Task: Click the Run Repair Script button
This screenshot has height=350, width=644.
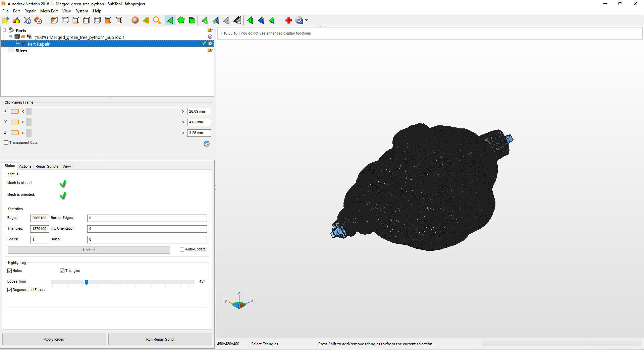Action: tap(160, 339)
